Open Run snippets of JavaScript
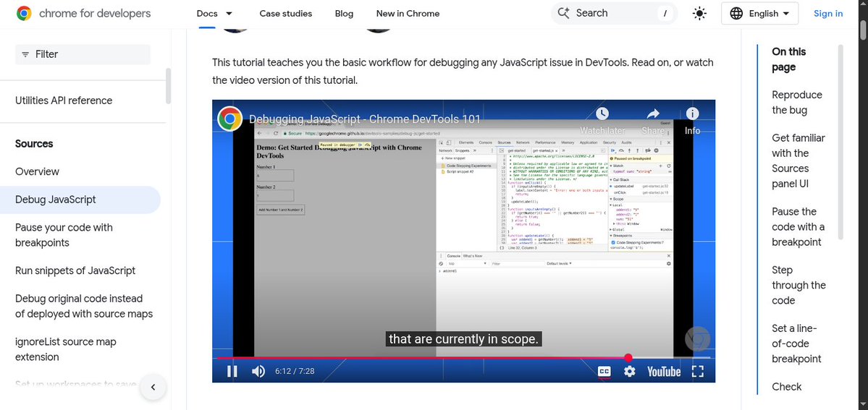This screenshot has width=868, height=410. (75, 270)
